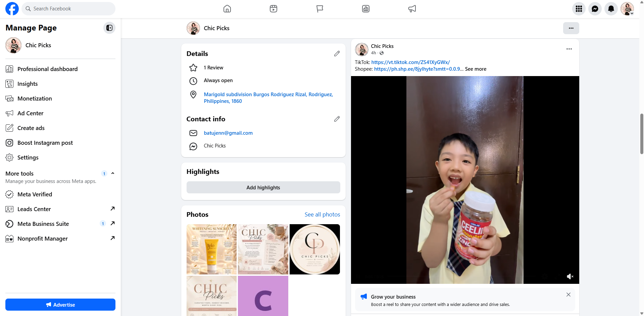
Task: Go to the Home feed icon
Action: click(x=227, y=9)
